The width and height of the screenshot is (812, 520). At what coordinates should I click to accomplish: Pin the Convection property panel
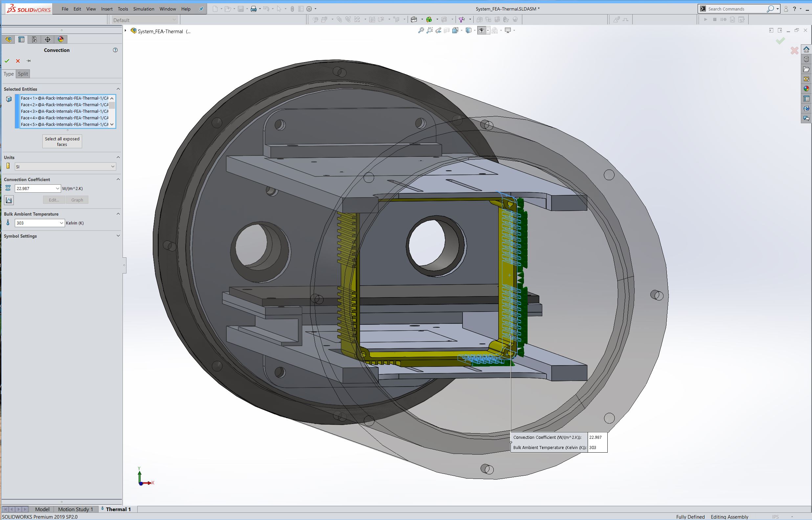(29, 61)
